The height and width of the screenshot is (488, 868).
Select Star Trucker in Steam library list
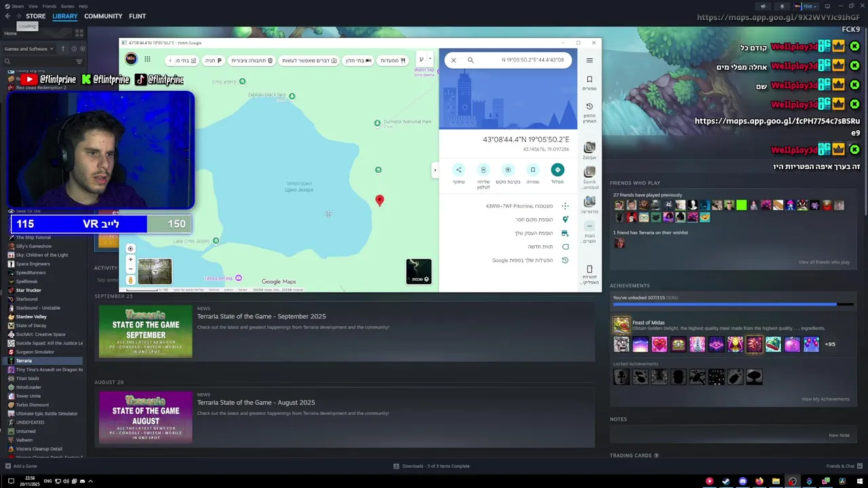point(28,290)
